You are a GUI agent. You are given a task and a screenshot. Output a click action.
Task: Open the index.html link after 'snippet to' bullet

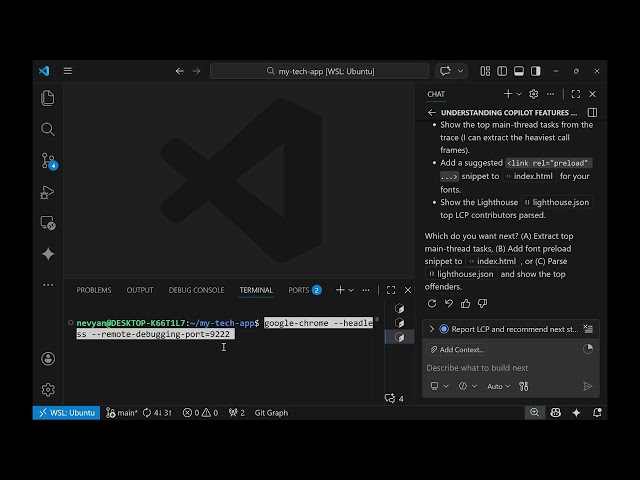[529, 176]
